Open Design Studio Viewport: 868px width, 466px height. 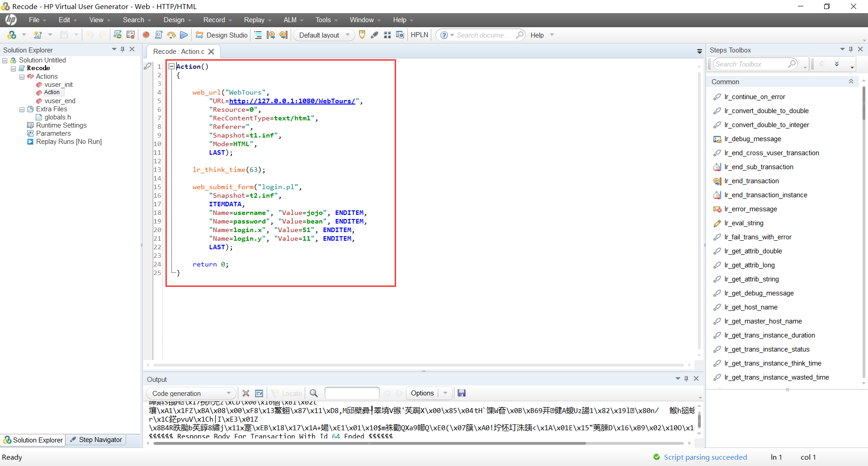[222, 35]
